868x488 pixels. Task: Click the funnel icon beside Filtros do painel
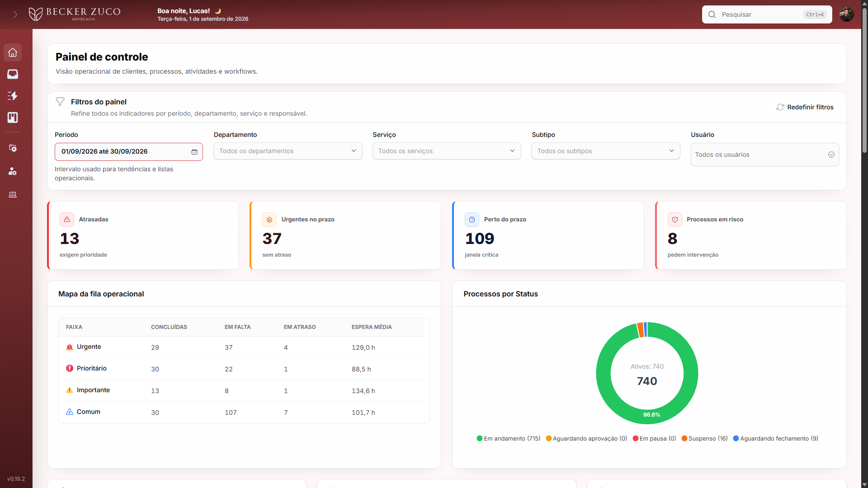pos(60,102)
